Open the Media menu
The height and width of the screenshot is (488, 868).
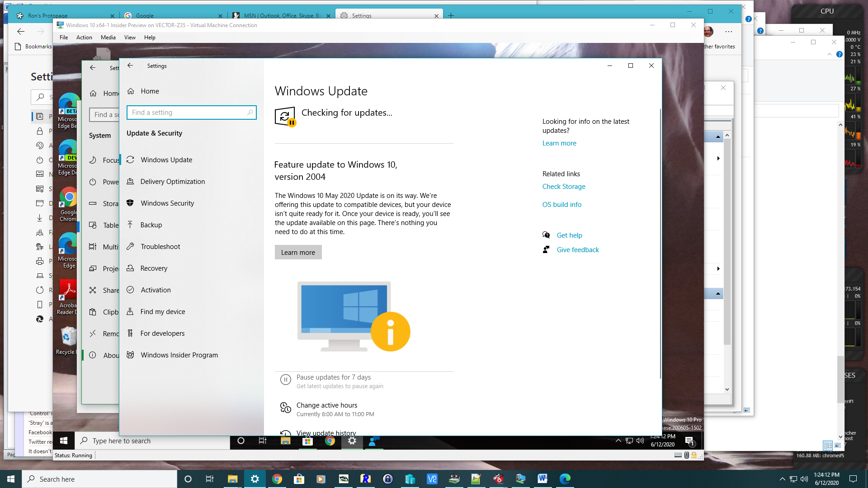108,38
